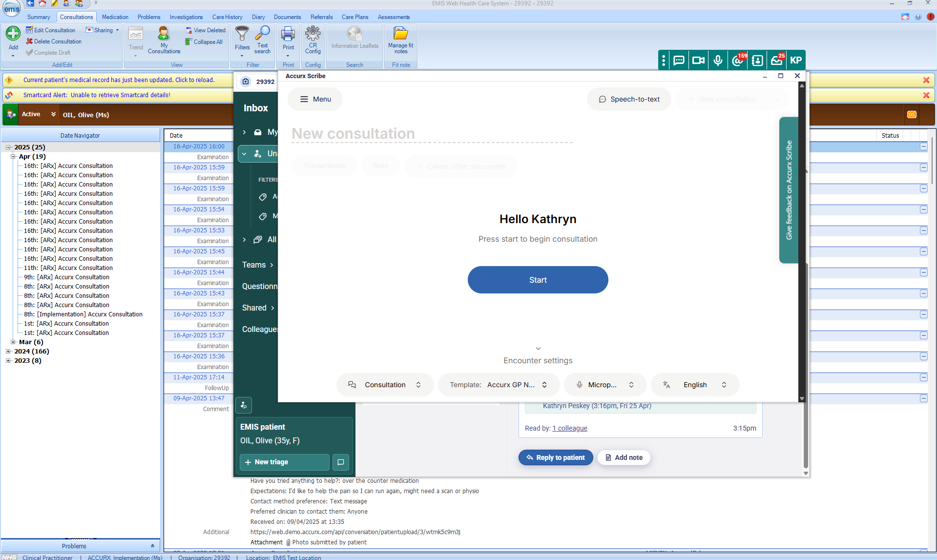Open the 1 colleague read-by link
This screenshot has height=560, width=937.
pyautogui.click(x=569, y=428)
